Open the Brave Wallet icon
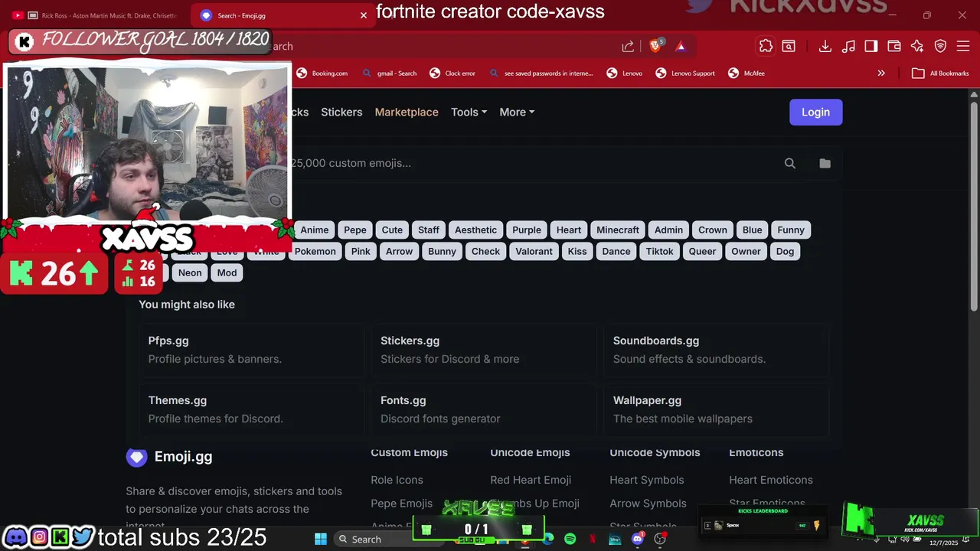This screenshot has height=551, width=980. 894,46
